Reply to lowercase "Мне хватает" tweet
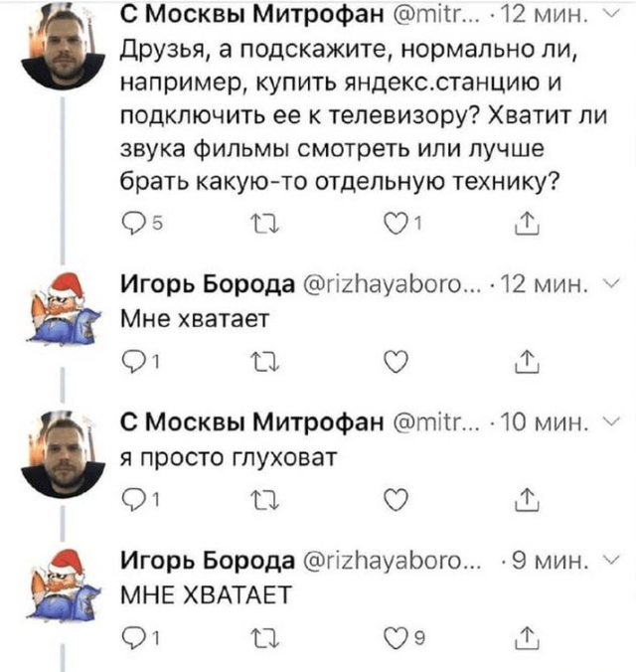636x672 pixels. (130, 363)
